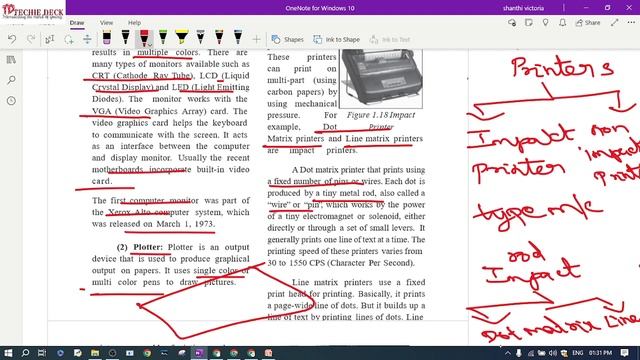Check the cloud sync status icon
Viewport: 640px width, 360px height.
click(x=512, y=23)
